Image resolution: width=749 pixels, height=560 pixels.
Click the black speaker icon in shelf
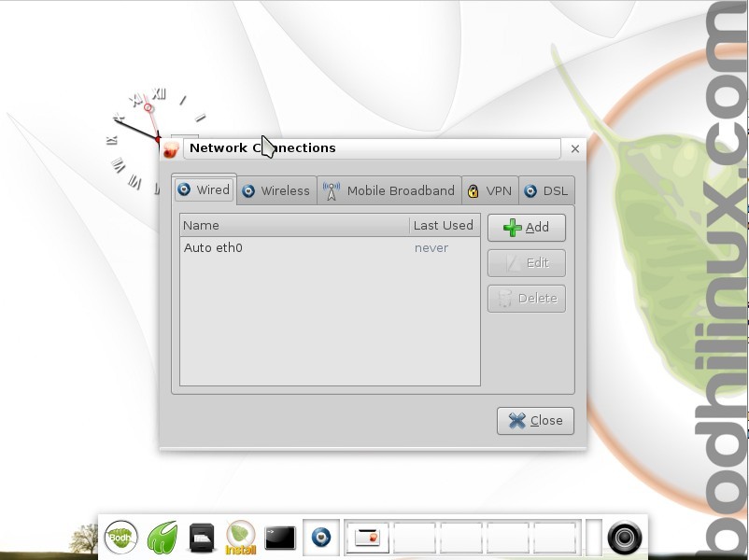coord(625,537)
